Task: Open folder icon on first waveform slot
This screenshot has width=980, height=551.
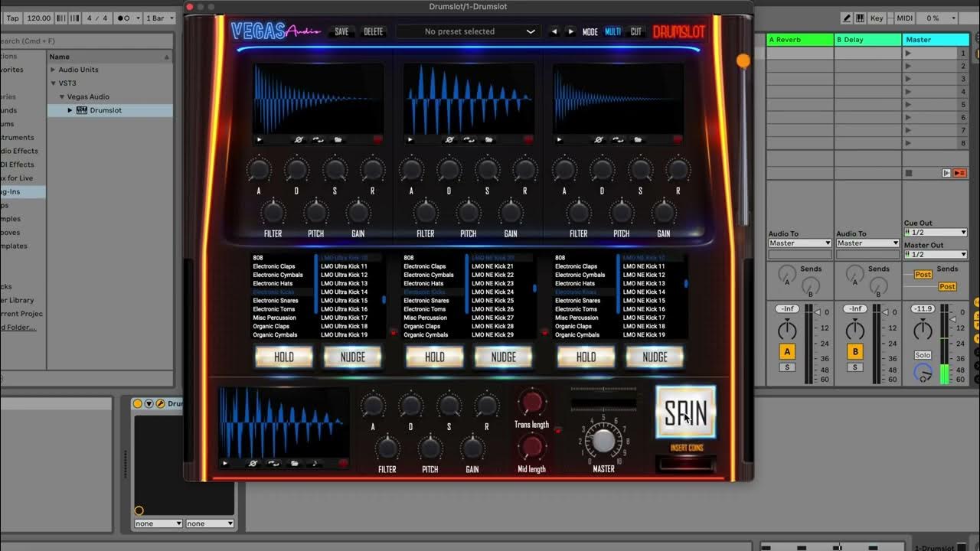Action: 338,140
